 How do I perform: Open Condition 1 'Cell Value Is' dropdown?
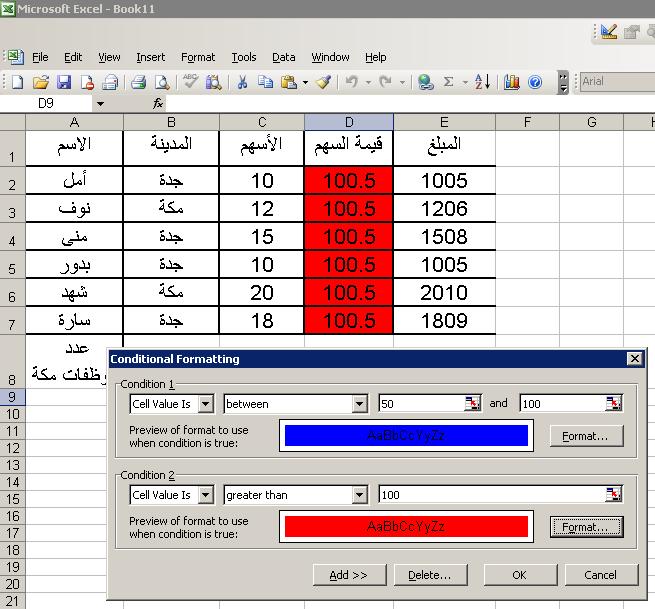click(x=206, y=403)
